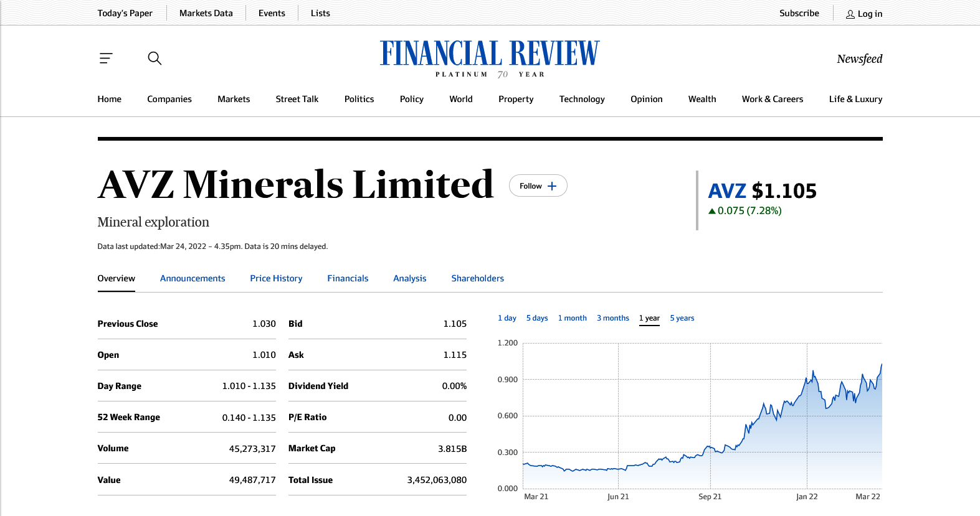The image size is (980, 516).
Task: Switch to the Announcements tab
Action: click(193, 278)
